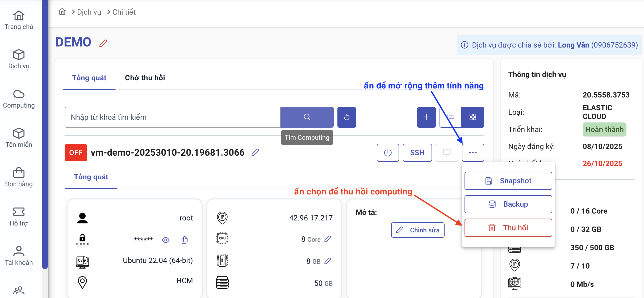Add new computing with plus button
This screenshot has width=644, height=298.
pyautogui.click(x=426, y=117)
